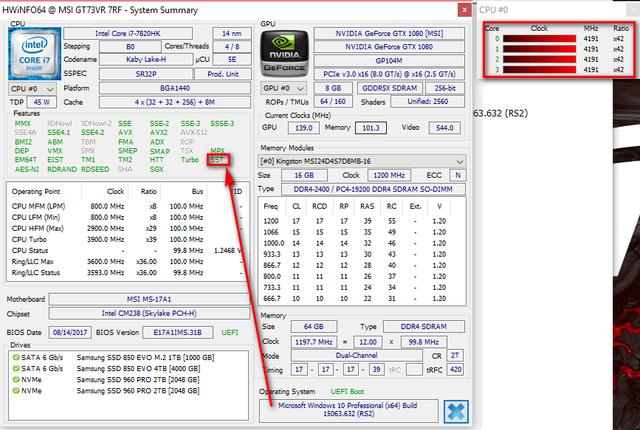The height and width of the screenshot is (430, 640).
Task: Click the green UEFI BIOS label
Action: [230, 332]
